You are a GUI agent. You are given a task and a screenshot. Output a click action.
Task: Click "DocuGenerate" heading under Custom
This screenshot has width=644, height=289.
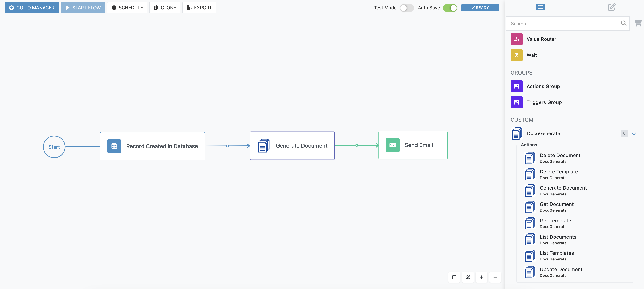543,133
